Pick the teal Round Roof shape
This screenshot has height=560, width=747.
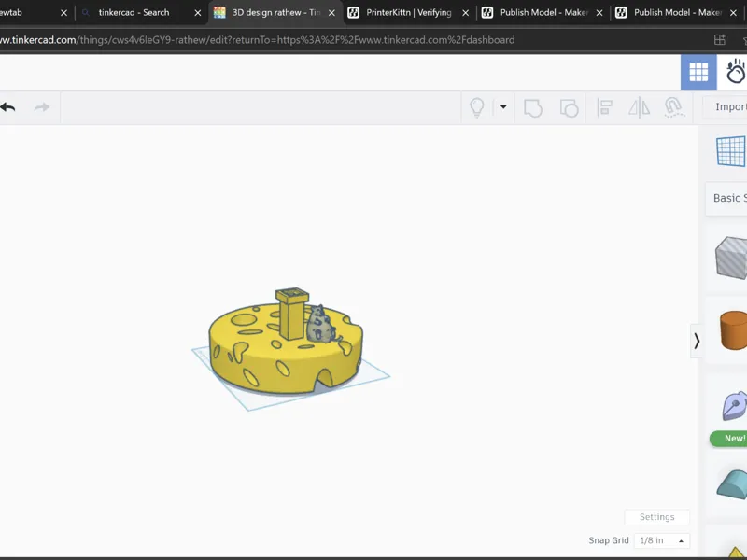click(x=732, y=484)
